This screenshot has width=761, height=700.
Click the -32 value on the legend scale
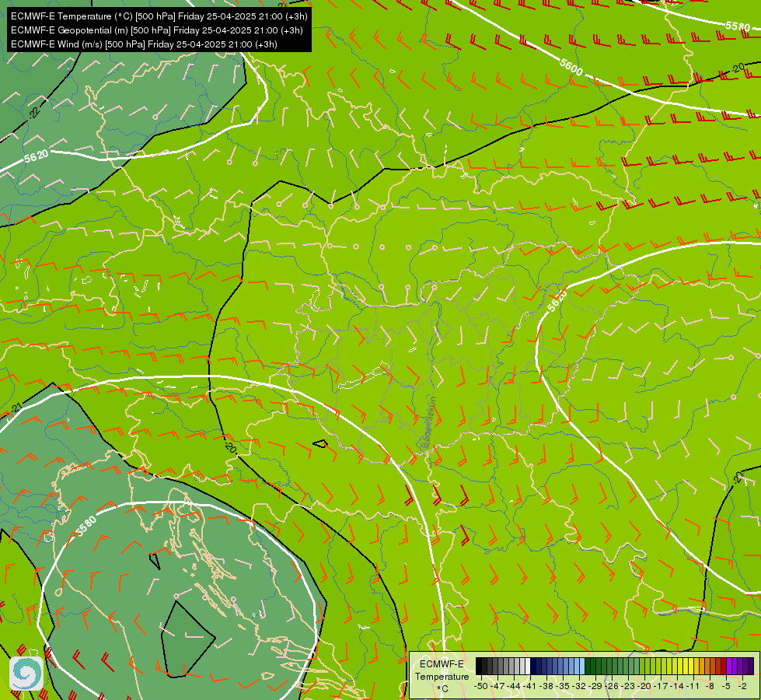(x=580, y=686)
